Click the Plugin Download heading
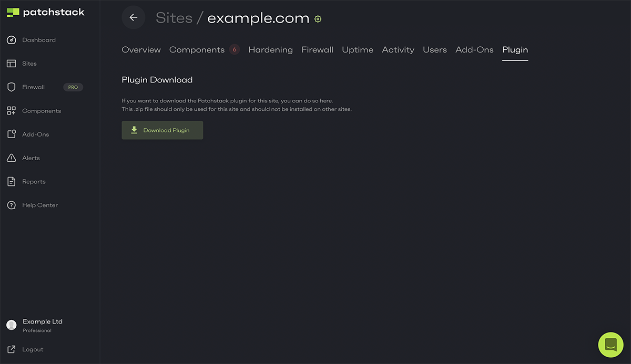 click(157, 80)
